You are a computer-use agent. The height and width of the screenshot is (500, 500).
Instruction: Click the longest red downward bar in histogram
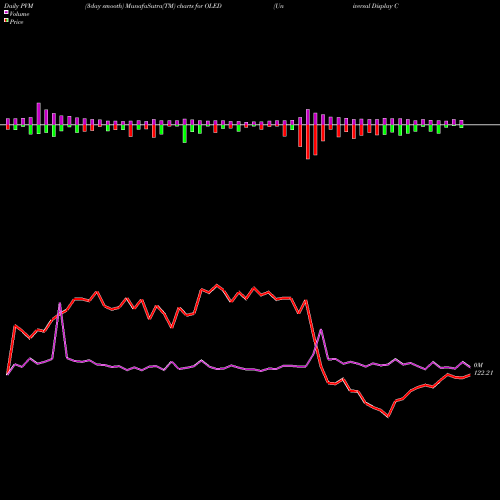[x=308, y=142]
